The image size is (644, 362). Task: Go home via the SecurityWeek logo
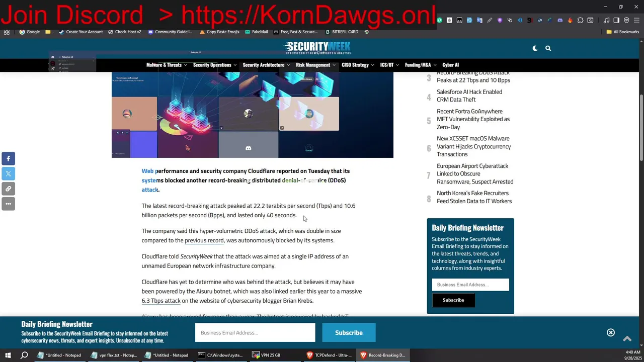pos(317,48)
